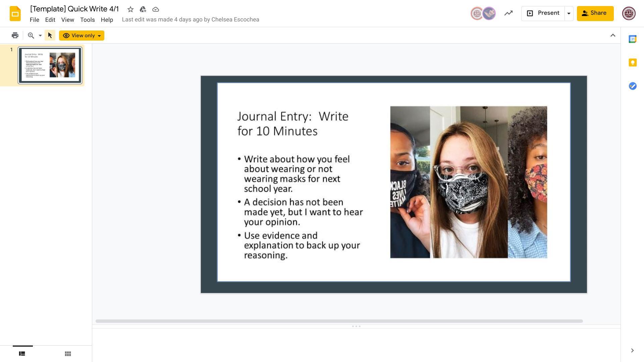Viewport: 644px width, 362px height.
Task: Open the Tools menu
Action: (x=87, y=20)
